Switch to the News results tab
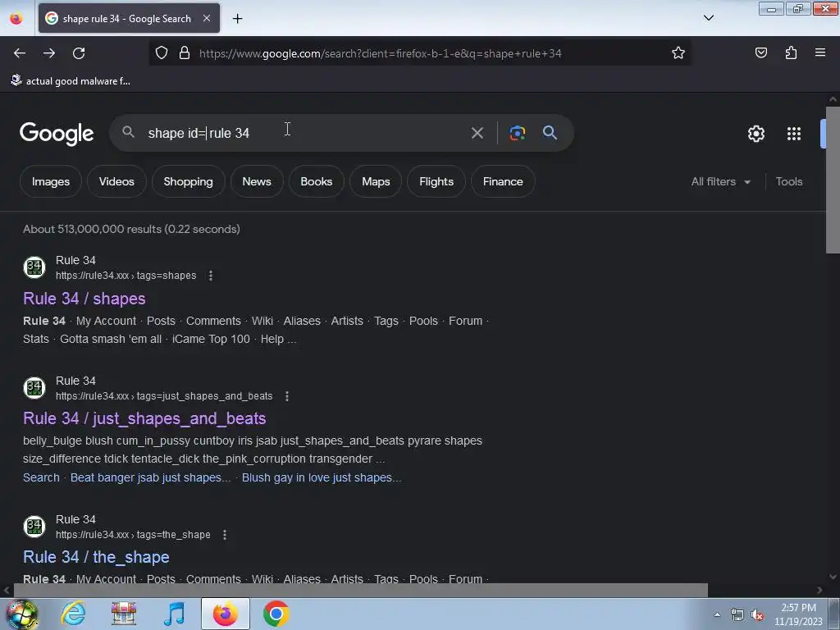 pyautogui.click(x=257, y=181)
